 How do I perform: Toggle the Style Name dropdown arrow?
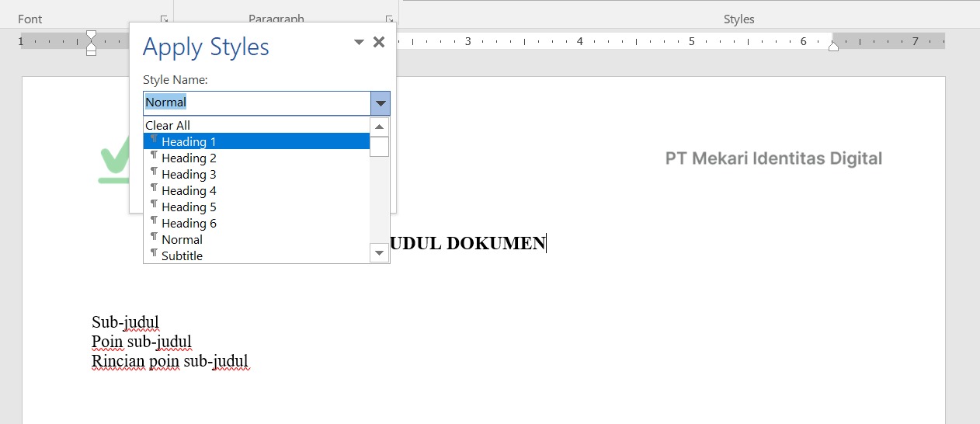point(381,103)
